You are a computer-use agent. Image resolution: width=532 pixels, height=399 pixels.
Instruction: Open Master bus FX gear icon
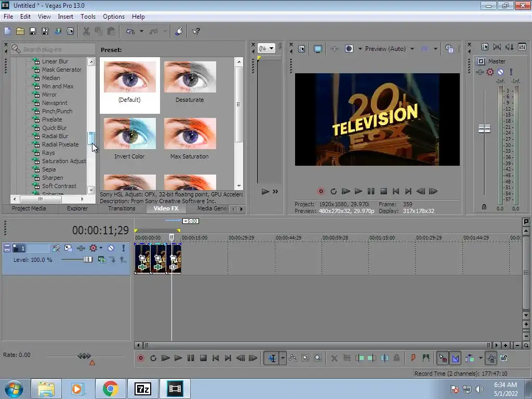click(x=490, y=72)
